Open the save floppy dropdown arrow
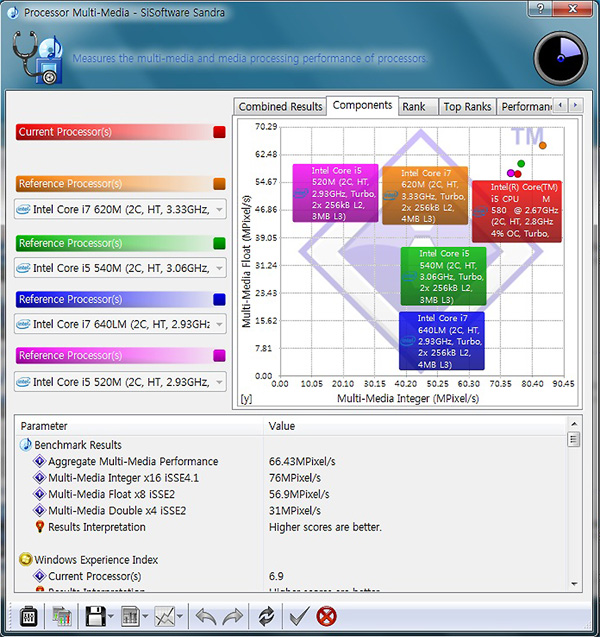The image size is (600, 637). 111,617
